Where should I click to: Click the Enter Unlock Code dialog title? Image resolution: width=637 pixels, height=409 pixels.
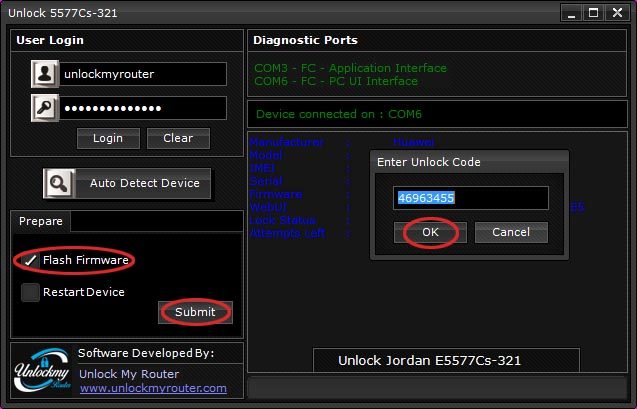[x=429, y=162]
